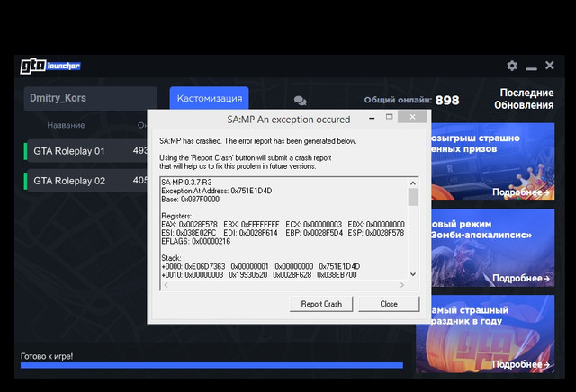This screenshot has height=392, width=576.
Task: Click the Exception At Address line
Action: coord(217,191)
